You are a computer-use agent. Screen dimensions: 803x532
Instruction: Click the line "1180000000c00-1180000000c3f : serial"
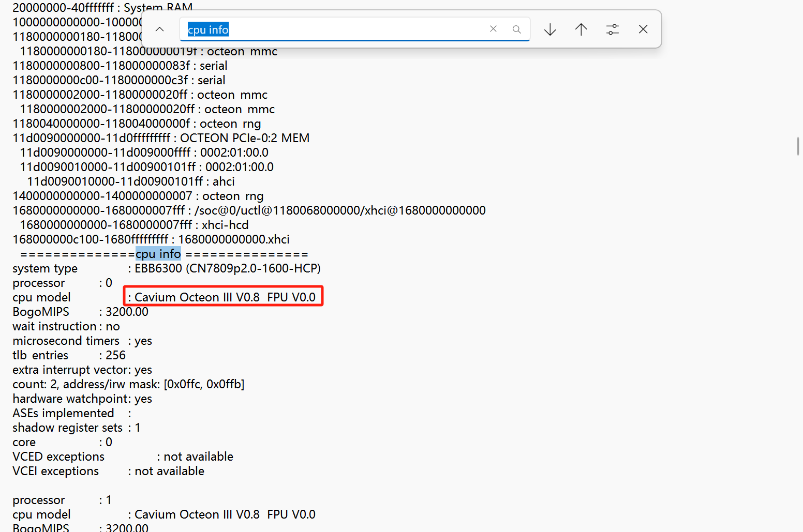[x=119, y=80]
